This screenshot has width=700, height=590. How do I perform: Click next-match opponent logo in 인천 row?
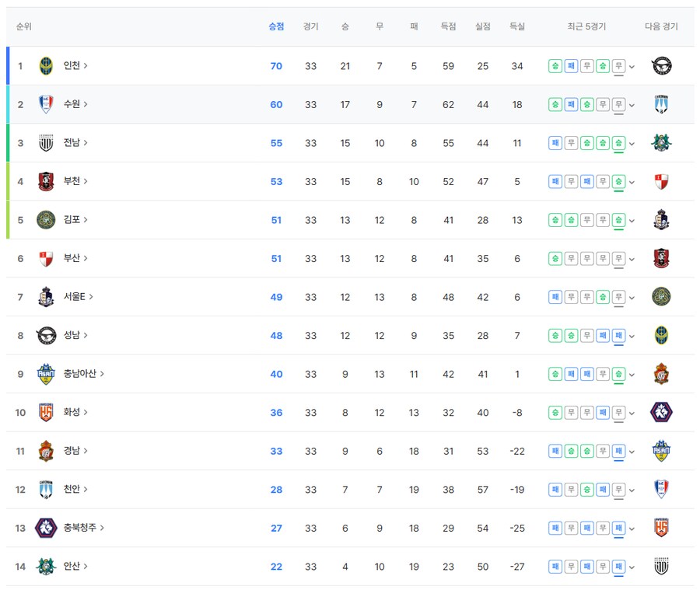661,66
